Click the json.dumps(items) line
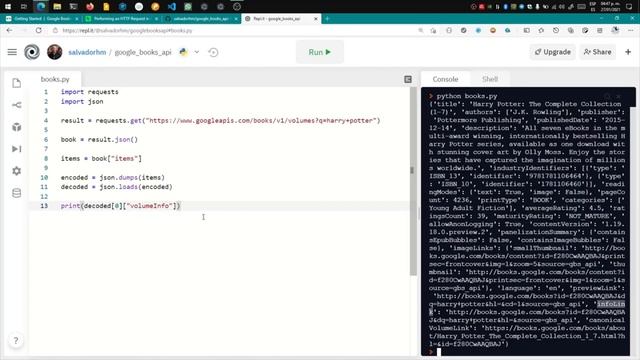 click(113, 178)
